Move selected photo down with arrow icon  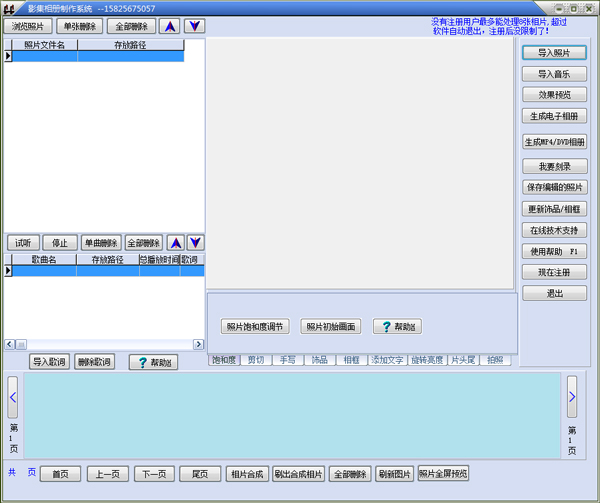tap(195, 26)
